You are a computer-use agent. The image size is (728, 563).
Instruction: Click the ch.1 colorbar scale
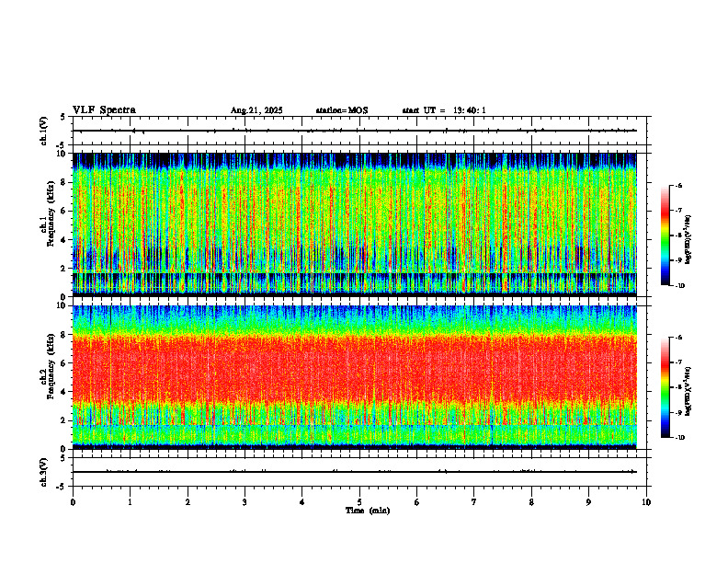(665, 236)
